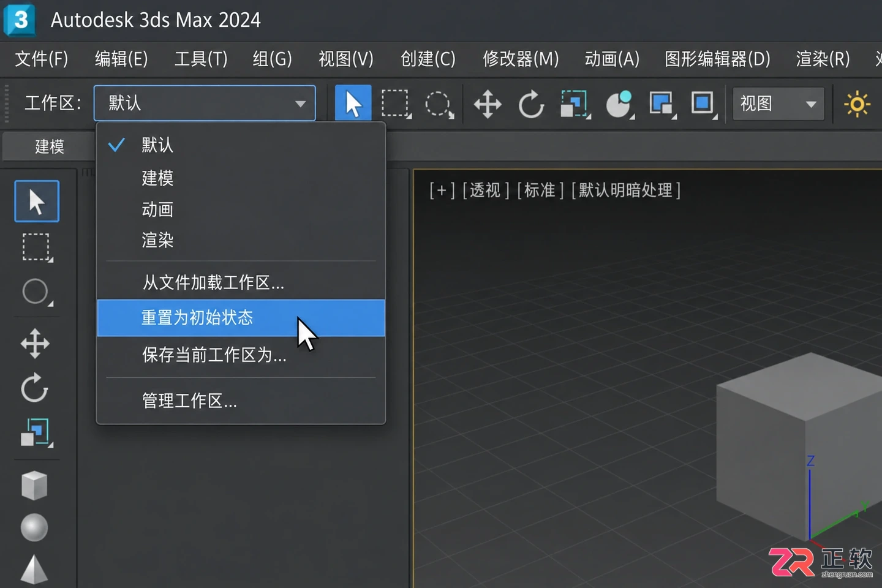Choose 重置为初始状态 menu entry
The height and width of the screenshot is (588, 882).
tap(241, 318)
